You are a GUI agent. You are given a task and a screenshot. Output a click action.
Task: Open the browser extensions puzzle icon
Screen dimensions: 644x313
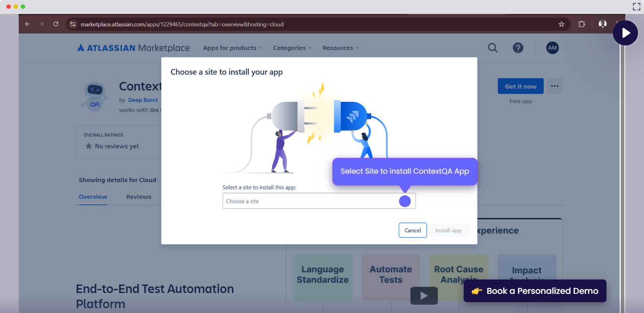582,24
